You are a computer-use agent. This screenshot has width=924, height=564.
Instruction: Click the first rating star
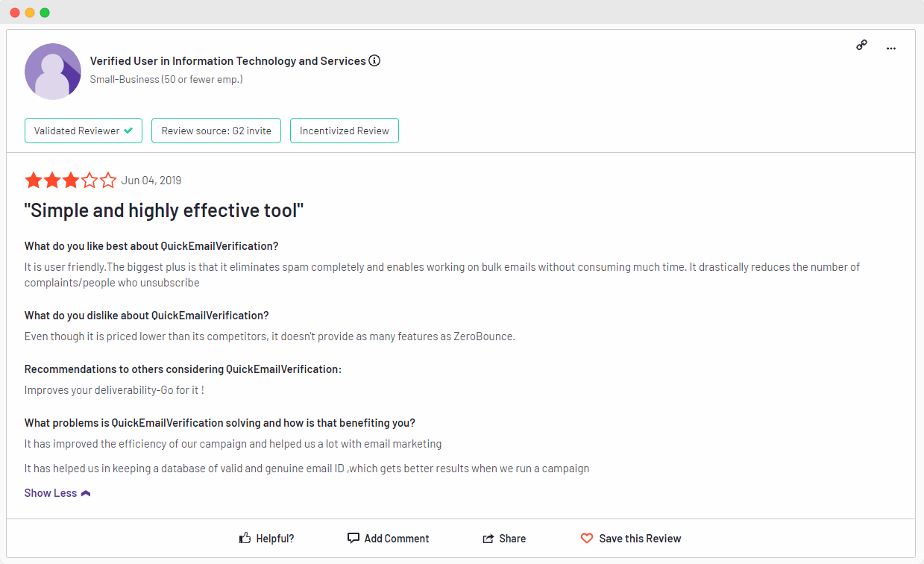(33, 181)
